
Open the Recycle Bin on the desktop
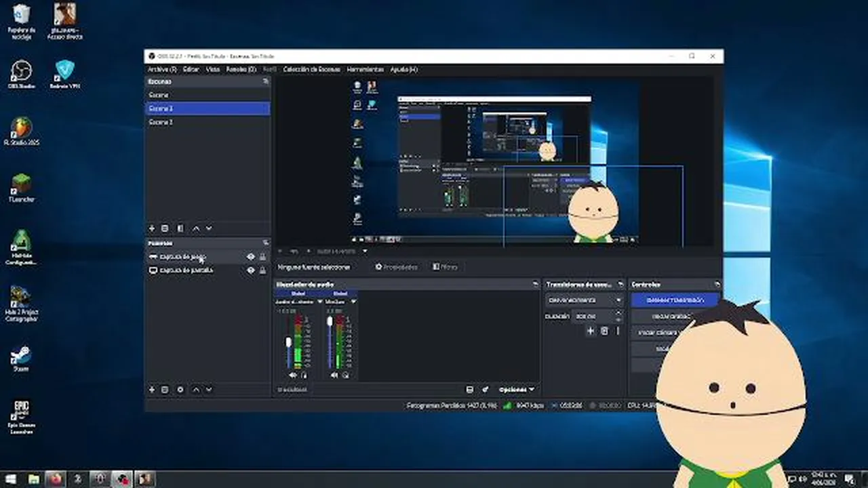click(x=22, y=22)
